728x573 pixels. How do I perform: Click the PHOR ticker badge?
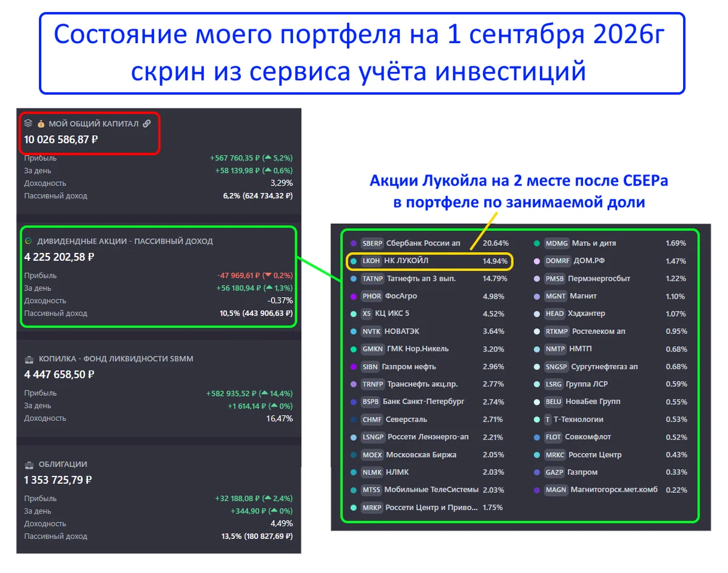pyautogui.click(x=371, y=296)
